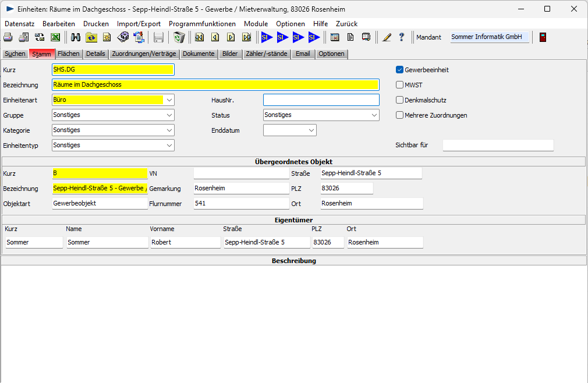Click the Excel export icon
This screenshot has width=588, height=383.
[55, 37]
